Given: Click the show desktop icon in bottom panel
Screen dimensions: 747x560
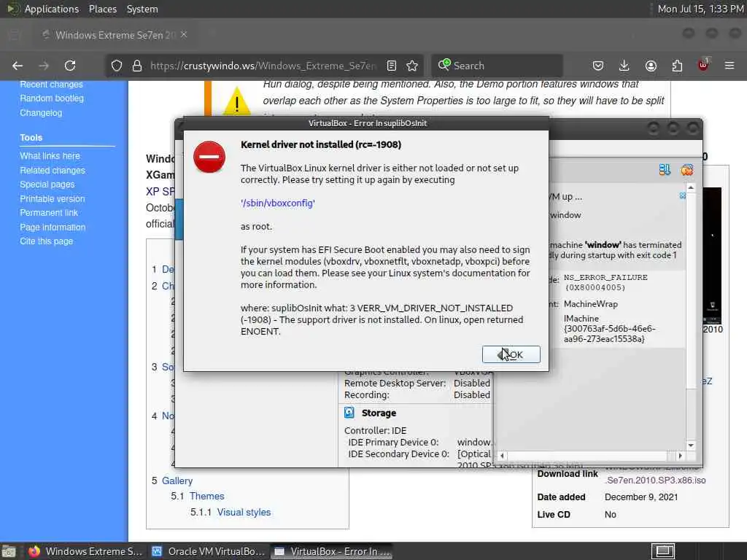Looking at the screenshot, I should coord(8,551).
